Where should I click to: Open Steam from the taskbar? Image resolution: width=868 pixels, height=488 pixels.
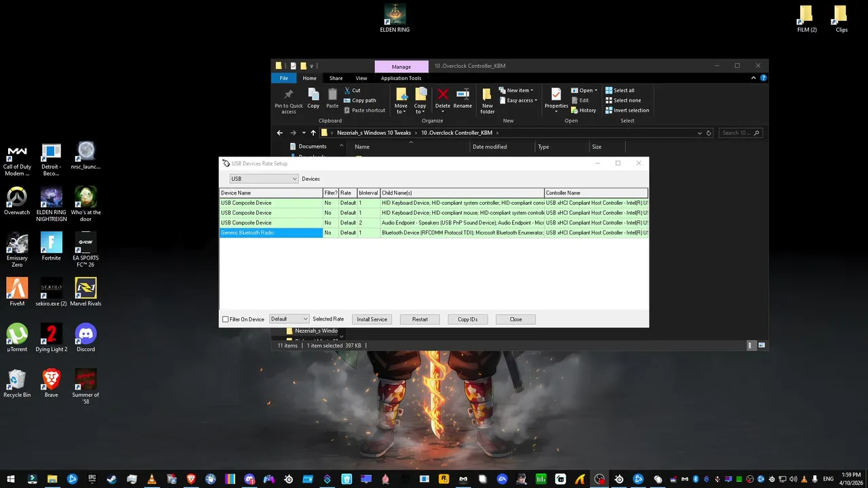(x=111, y=479)
